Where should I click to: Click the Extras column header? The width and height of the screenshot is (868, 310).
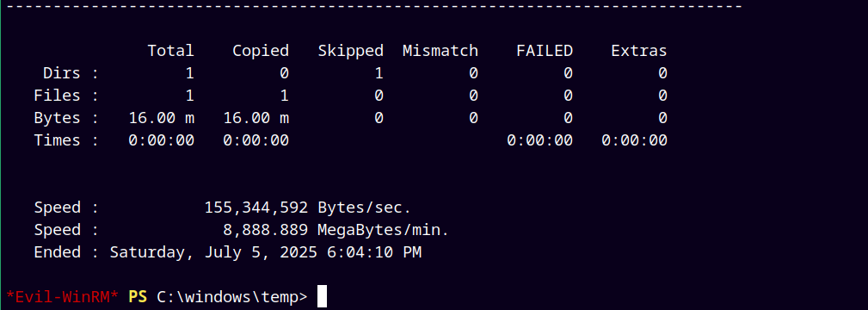click(639, 51)
